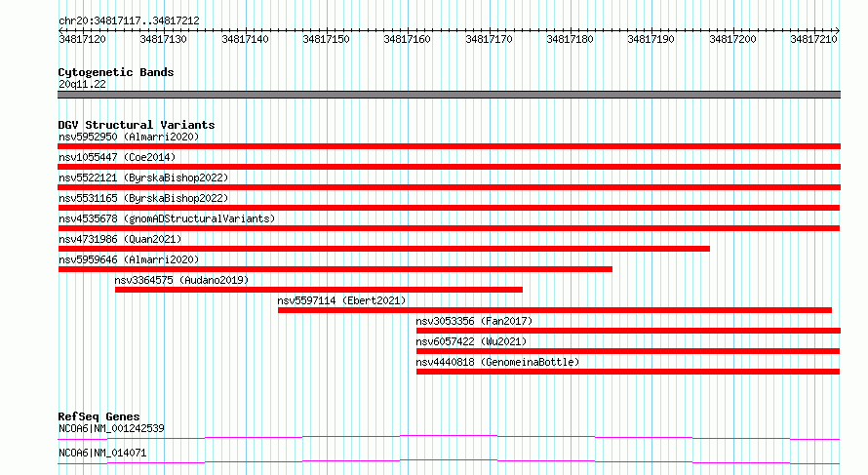Image resolution: width=868 pixels, height=475 pixels.
Task: Click ruler position 34817170
Action: click(489, 39)
